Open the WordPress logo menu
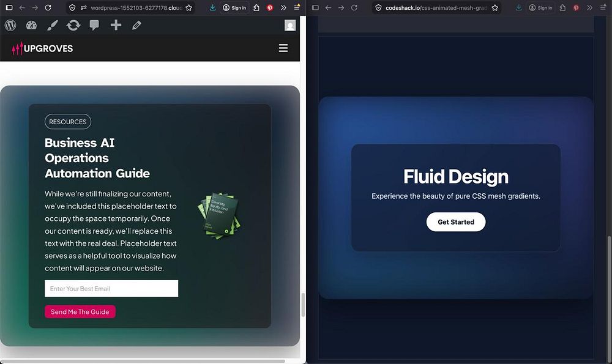The width and height of the screenshot is (612, 364). coord(10,25)
